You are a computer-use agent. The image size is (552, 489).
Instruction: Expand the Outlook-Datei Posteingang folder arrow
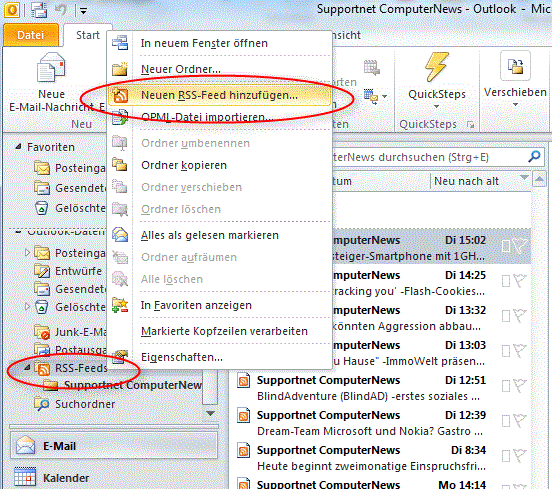(x=27, y=252)
